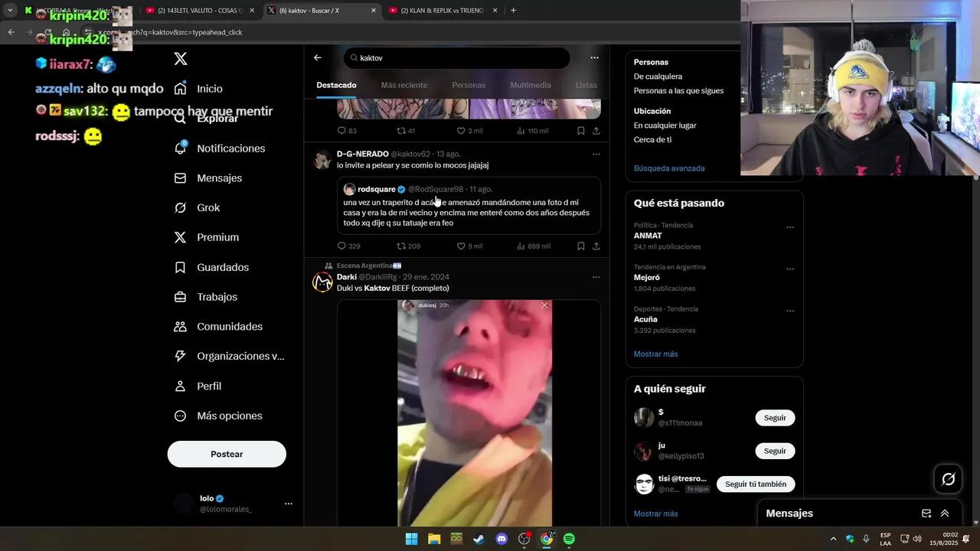980x551 pixels.
Task: Switch to KLAN & REPLIK browser tab
Action: [443, 11]
